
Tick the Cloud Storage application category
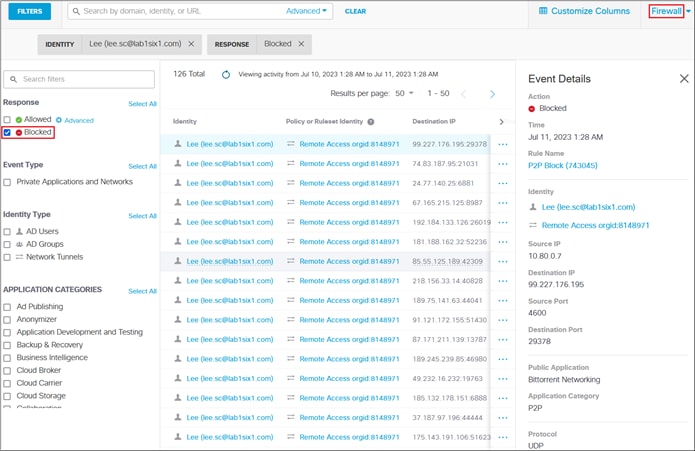[7, 396]
